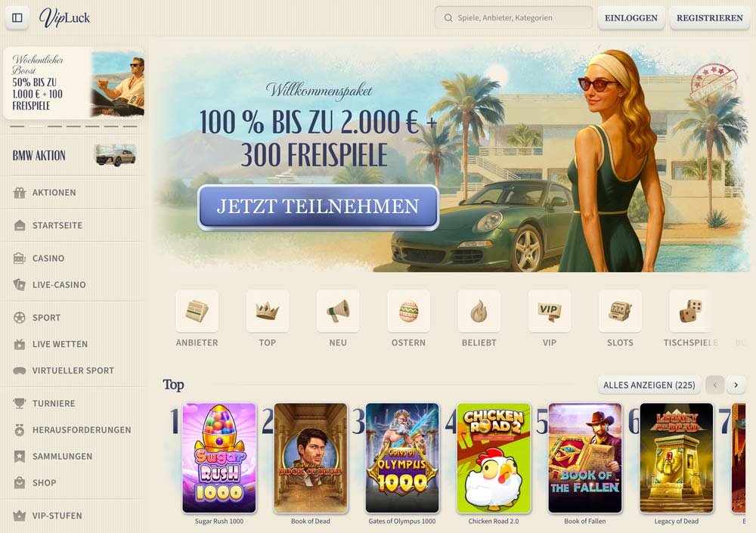Toggle the sidebar panel icon
This screenshot has width=756, height=533.
(17, 18)
